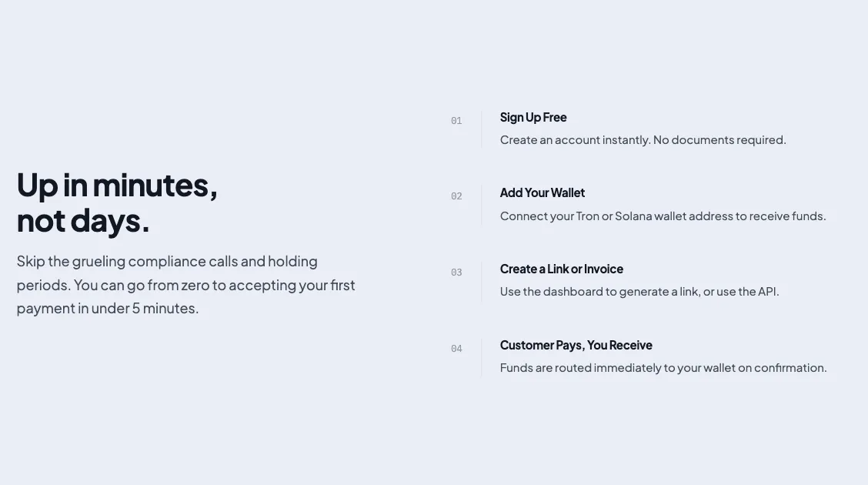Image resolution: width=868 pixels, height=485 pixels.
Task: Select the 'Customer Pays, You Receive' title
Action: [x=576, y=346]
